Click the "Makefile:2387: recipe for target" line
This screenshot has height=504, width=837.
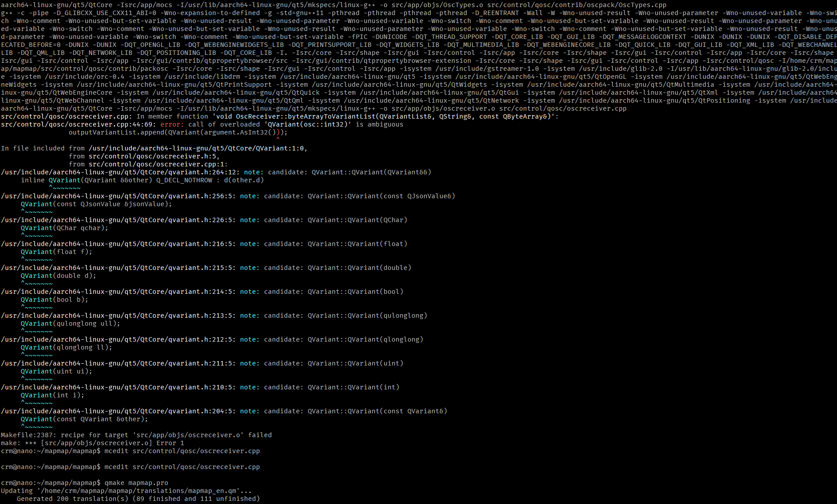click(136, 435)
